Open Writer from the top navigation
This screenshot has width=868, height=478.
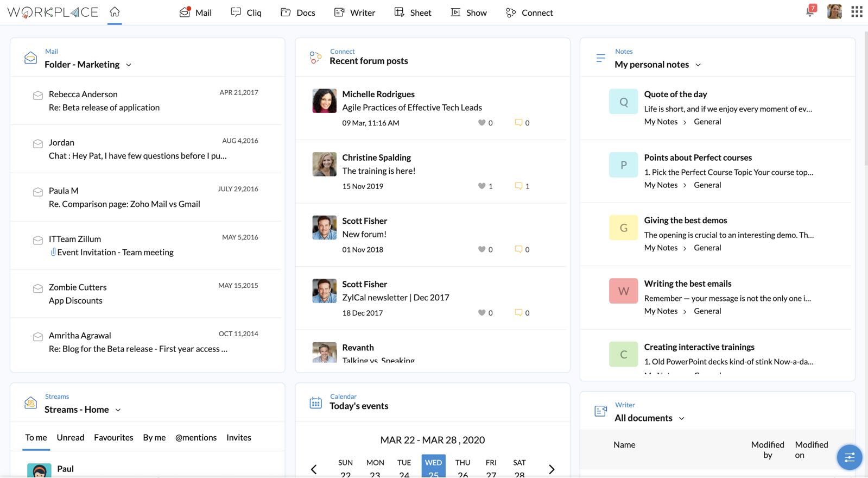(x=355, y=12)
